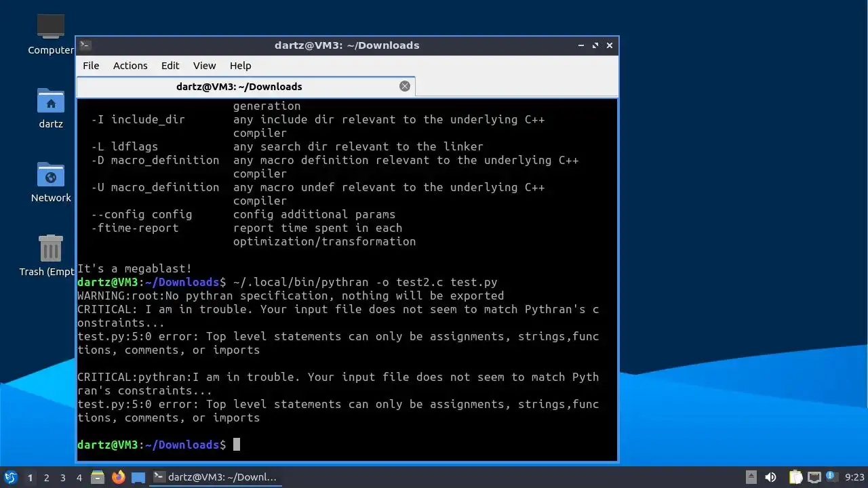868x488 pixels.
Task: Open the clipboard manager tray icon
Action: pos(795,477)
